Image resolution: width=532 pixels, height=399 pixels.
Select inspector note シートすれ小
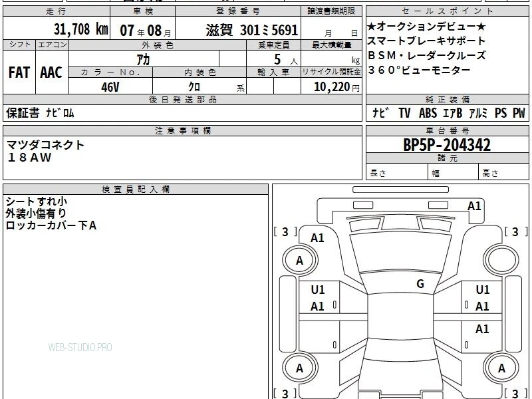pyautogui.click(x=37, y=201)
